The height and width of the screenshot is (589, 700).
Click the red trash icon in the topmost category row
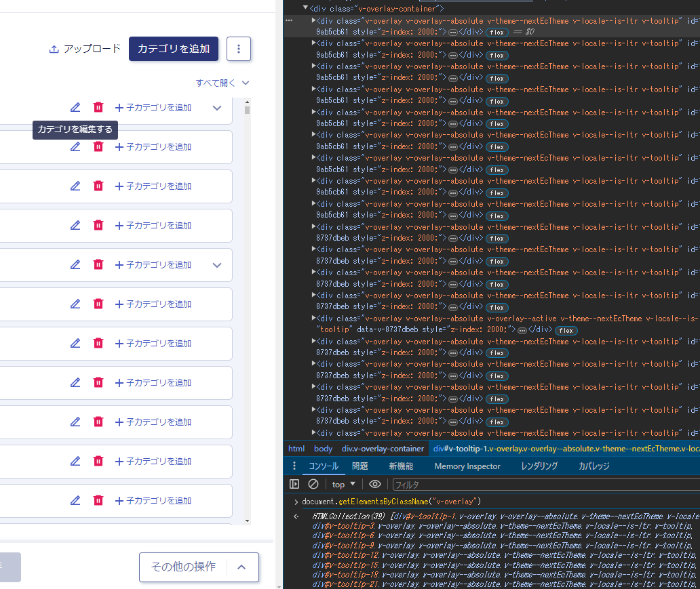pos(98,108)
